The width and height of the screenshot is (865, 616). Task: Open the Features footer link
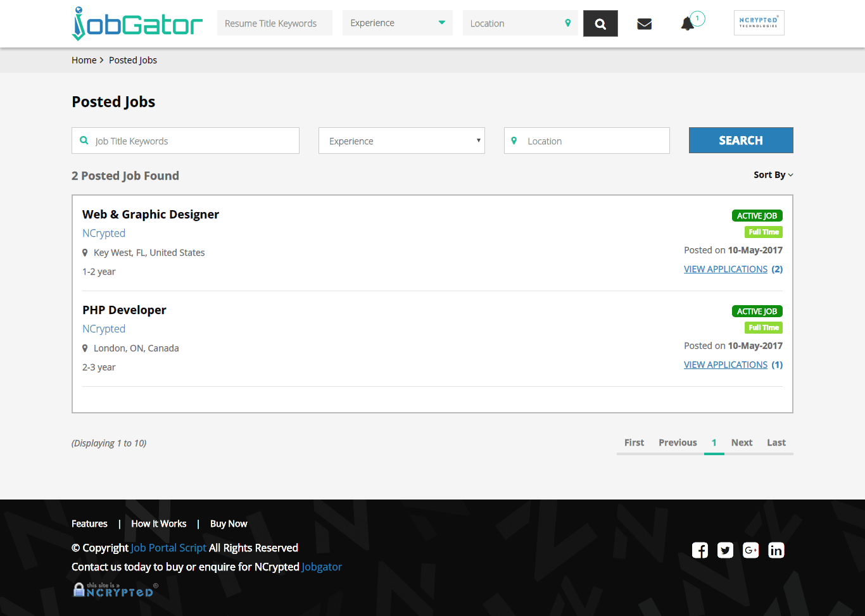click(89, 524)
